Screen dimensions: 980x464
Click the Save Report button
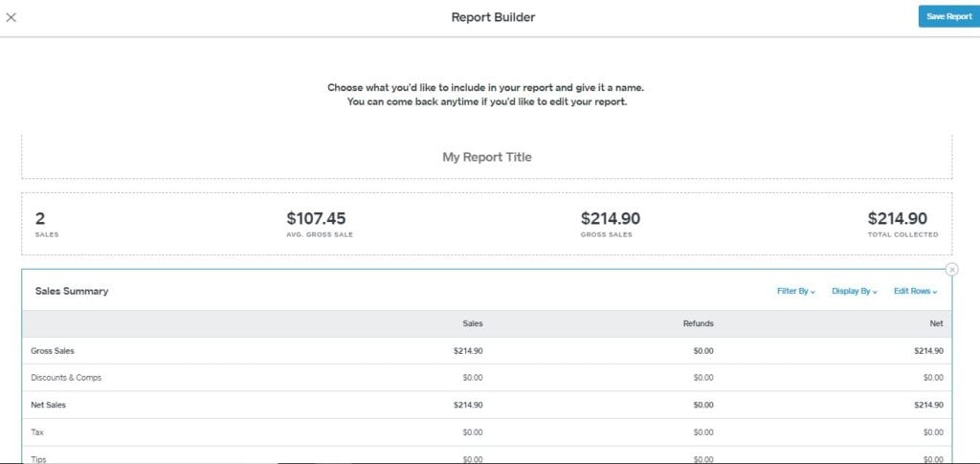click(x=948, y=17)
